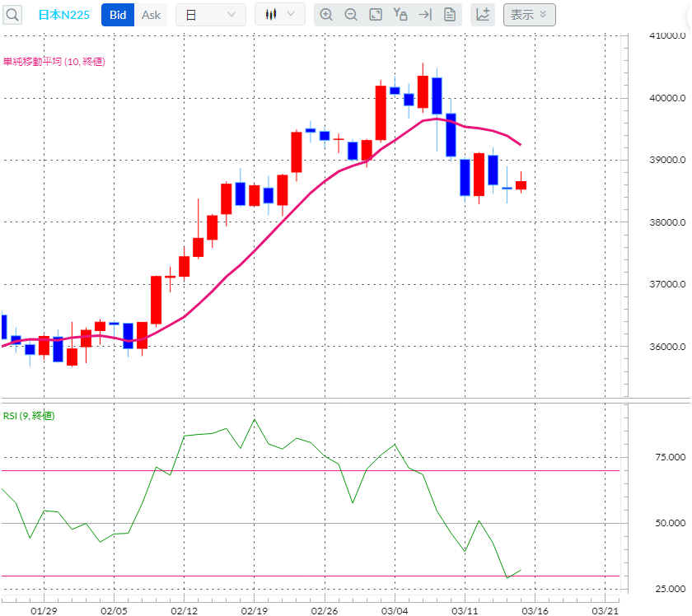The height and width of the screenshot is (616, 692).
Task: Select the 03/11 date axis label
Action: coord(464,609)
